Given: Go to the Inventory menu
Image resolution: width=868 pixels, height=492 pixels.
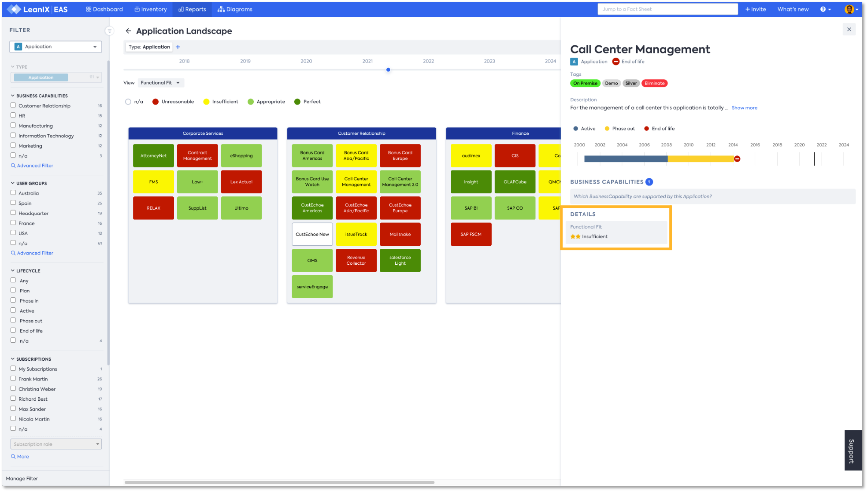Looking at the screenshot, I should click(151, 9).
